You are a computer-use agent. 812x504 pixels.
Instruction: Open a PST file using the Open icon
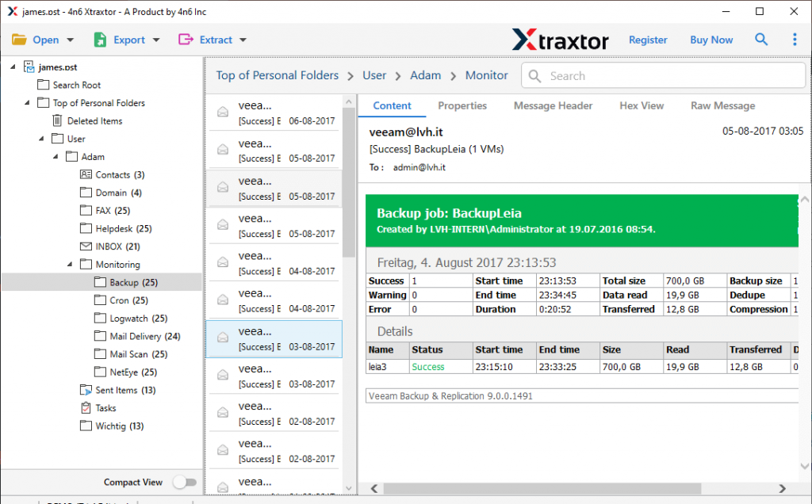(x=20, y=39)
